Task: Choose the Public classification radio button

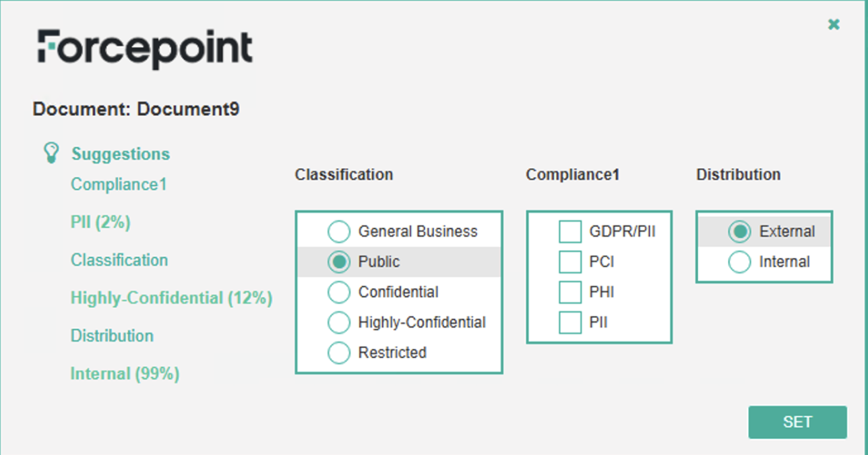Action: [339, 262]
